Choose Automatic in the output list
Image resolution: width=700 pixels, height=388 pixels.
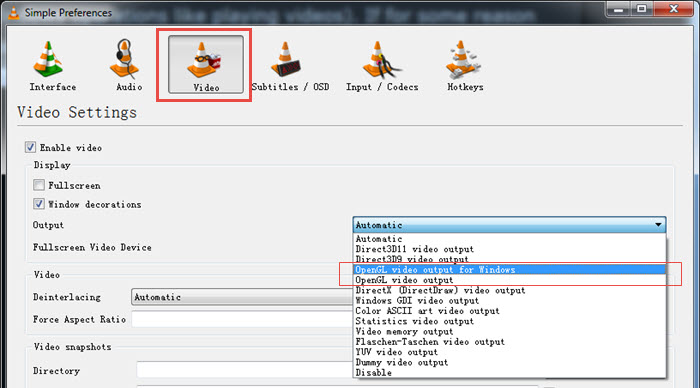coord(509,239)
